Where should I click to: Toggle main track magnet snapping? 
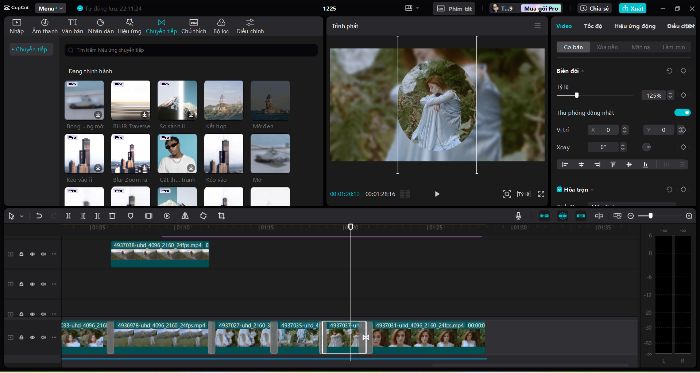click(544, 216)
